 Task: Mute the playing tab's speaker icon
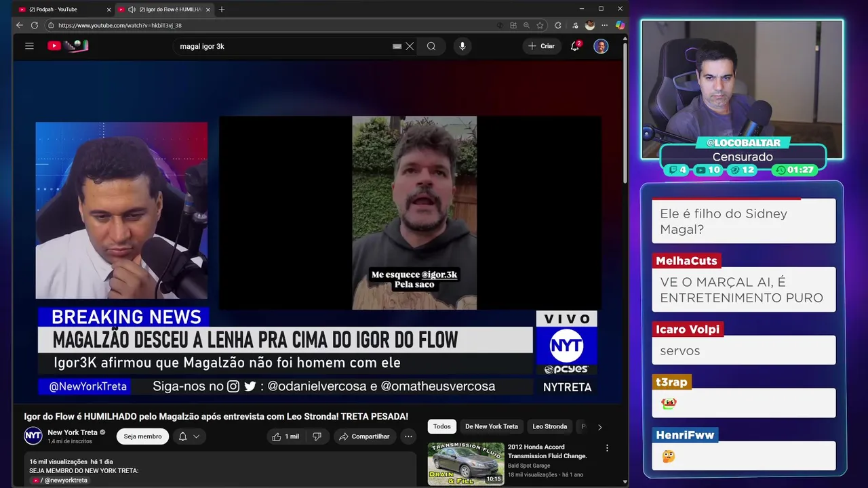coord(132,9)
